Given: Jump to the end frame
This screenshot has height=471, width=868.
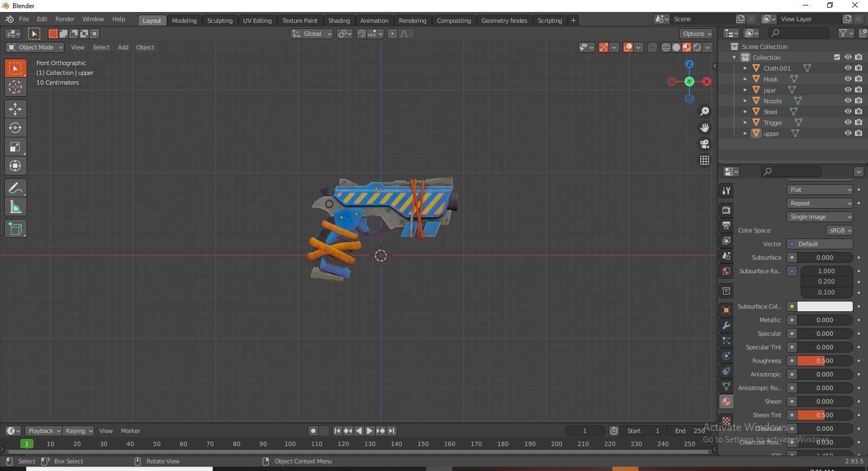Looking at the screenshot, I should (391, 431).
